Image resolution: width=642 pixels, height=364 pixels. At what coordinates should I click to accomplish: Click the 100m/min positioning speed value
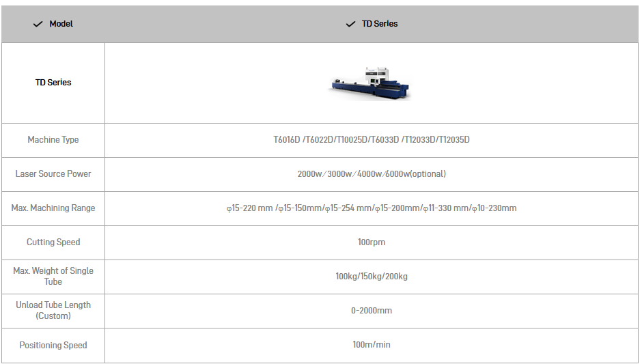click(x=372, y=345)
